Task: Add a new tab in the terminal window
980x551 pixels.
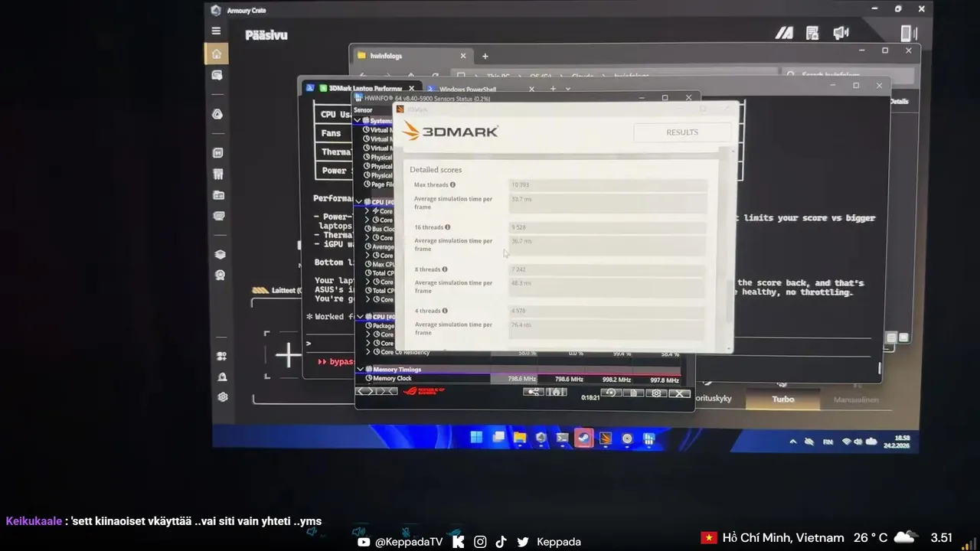Action: [553, 89]
